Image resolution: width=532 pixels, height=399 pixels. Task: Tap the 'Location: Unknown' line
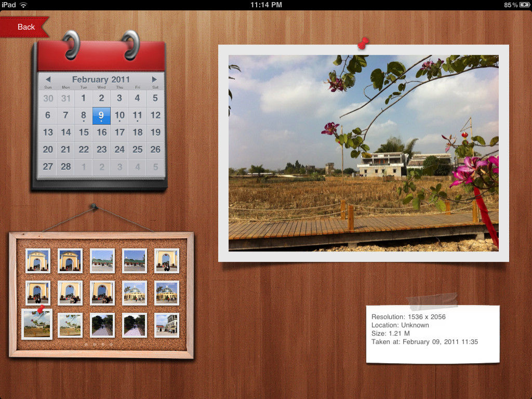[x=400, y=325]
